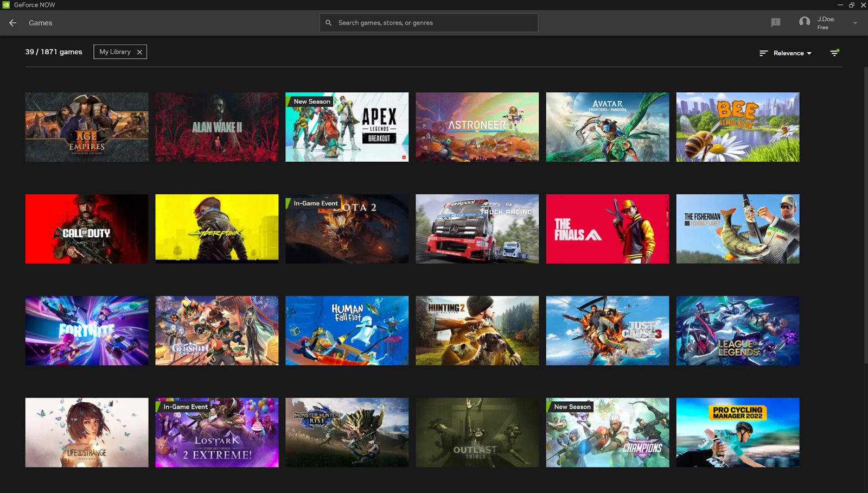Open Outlast Trials game tile
This screenshot has width=868, height=493.
[x=477, y=433]
